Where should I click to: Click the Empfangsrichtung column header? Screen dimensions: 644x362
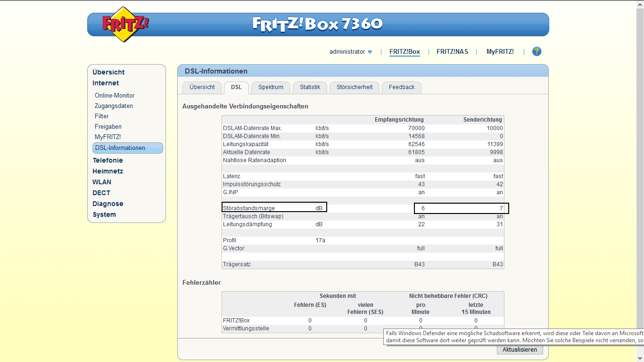pyautogui.click(x=399, y=120)
